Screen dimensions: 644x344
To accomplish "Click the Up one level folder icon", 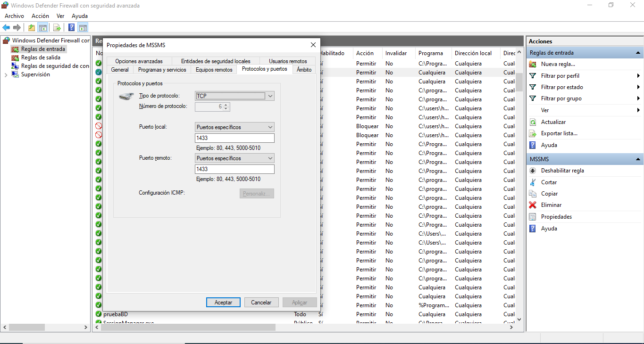I will click(x=32, y=27).
